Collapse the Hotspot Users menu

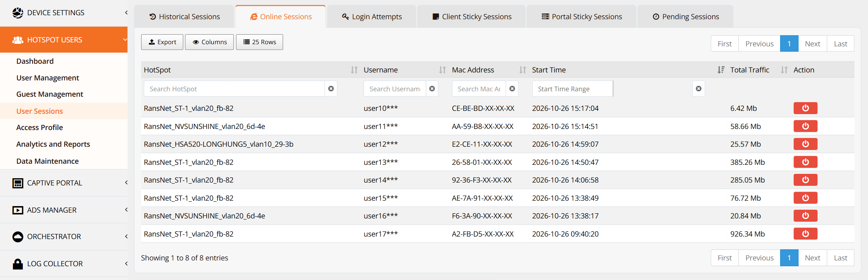[x=64, y=40]
